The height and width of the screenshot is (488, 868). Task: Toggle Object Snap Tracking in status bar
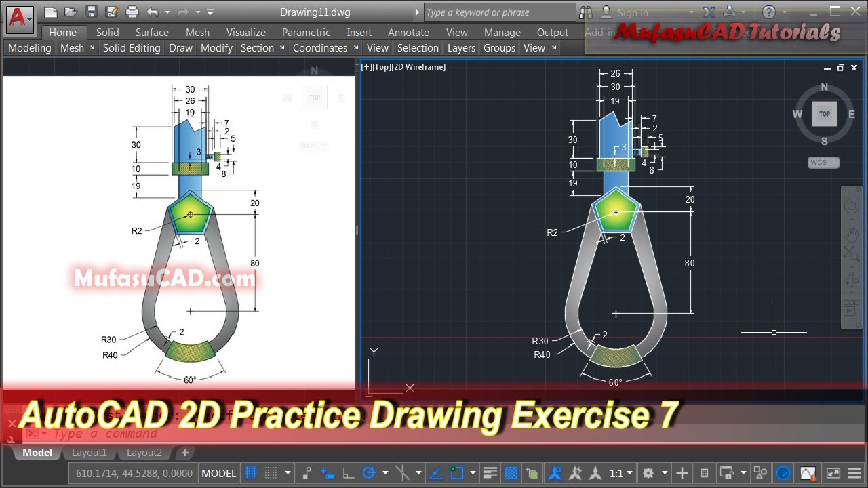(x=435, y=473)
